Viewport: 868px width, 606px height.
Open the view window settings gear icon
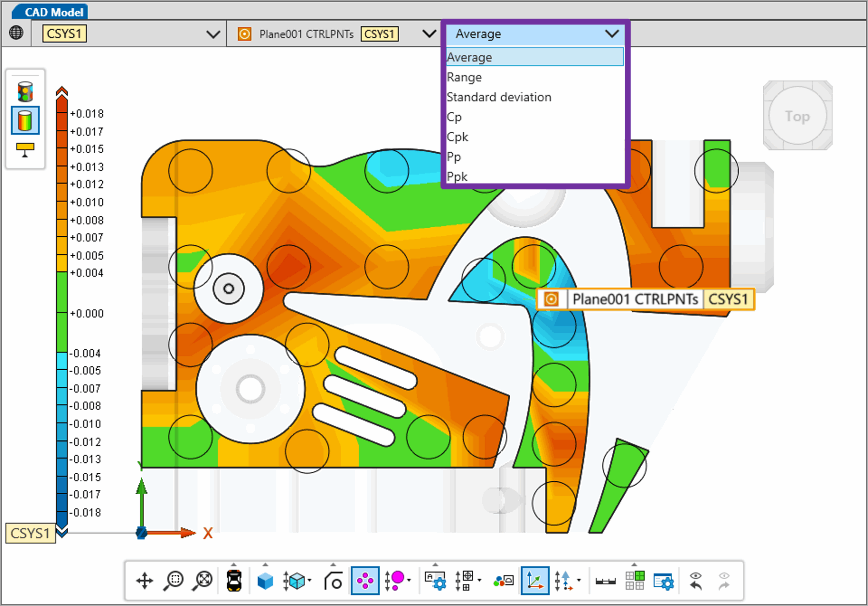pos(663,581)
